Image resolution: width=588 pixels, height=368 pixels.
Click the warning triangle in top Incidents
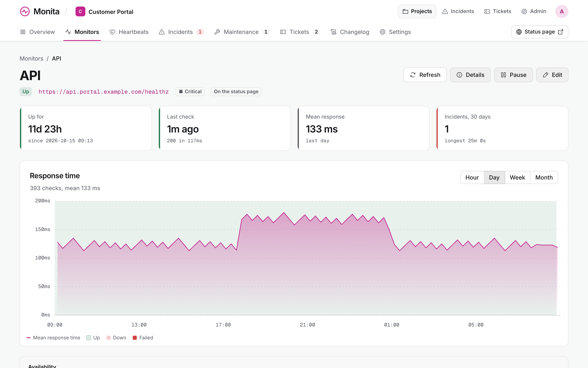[445, 11]
